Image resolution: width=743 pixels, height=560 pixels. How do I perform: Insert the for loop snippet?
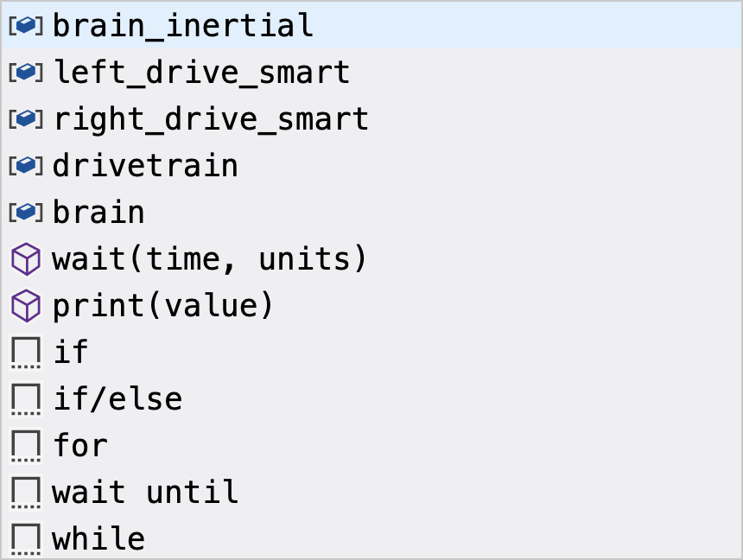[x=79, y=445]
